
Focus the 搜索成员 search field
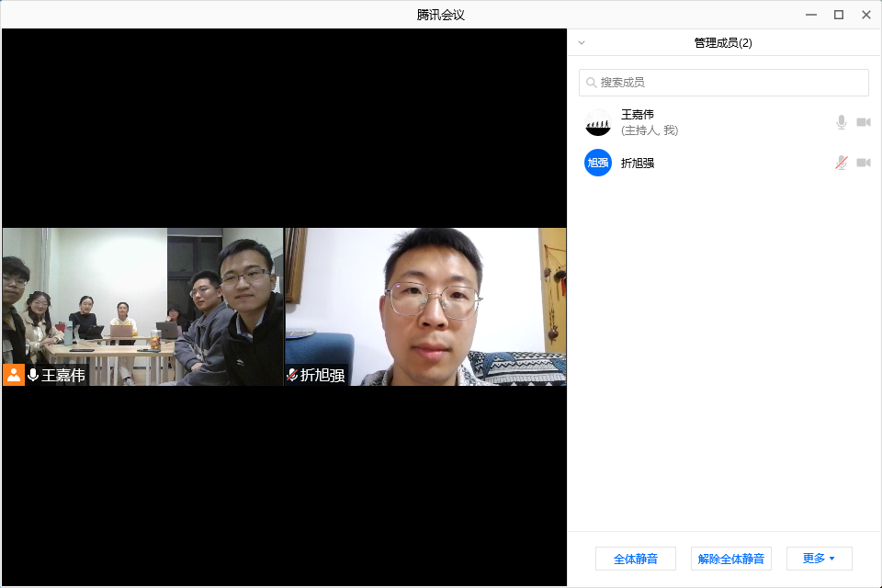[x=730, y=83]
